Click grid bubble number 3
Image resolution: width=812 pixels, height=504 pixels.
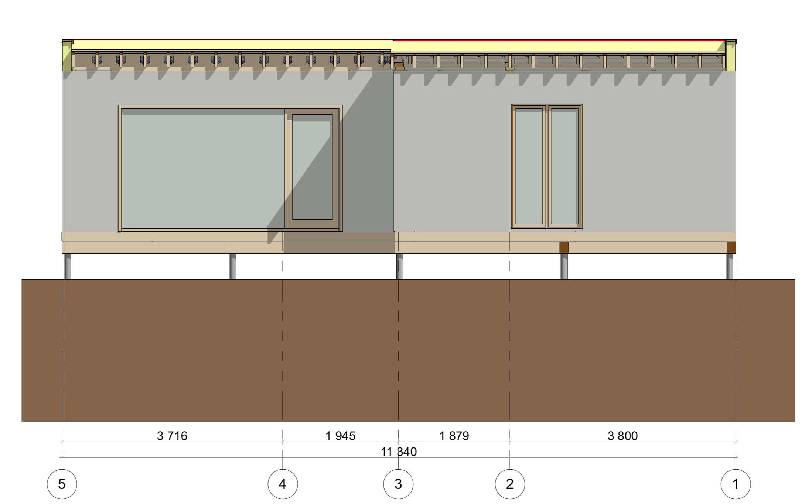(x=398, y=484)
